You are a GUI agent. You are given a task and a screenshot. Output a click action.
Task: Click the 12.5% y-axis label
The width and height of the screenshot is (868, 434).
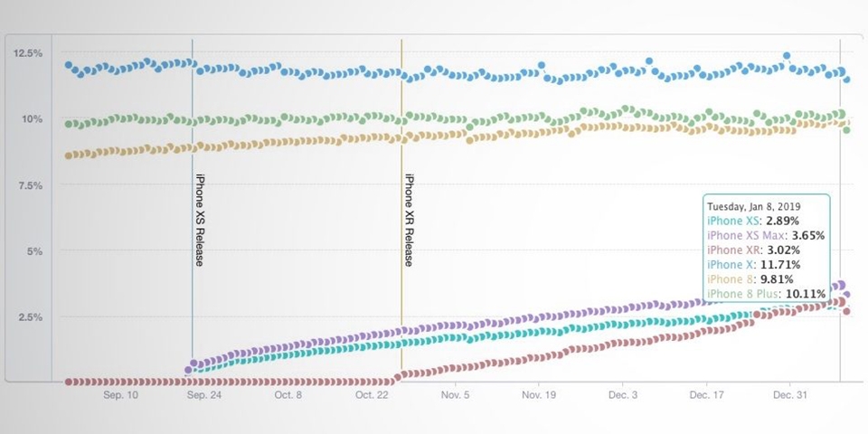[x=29, y=53]
